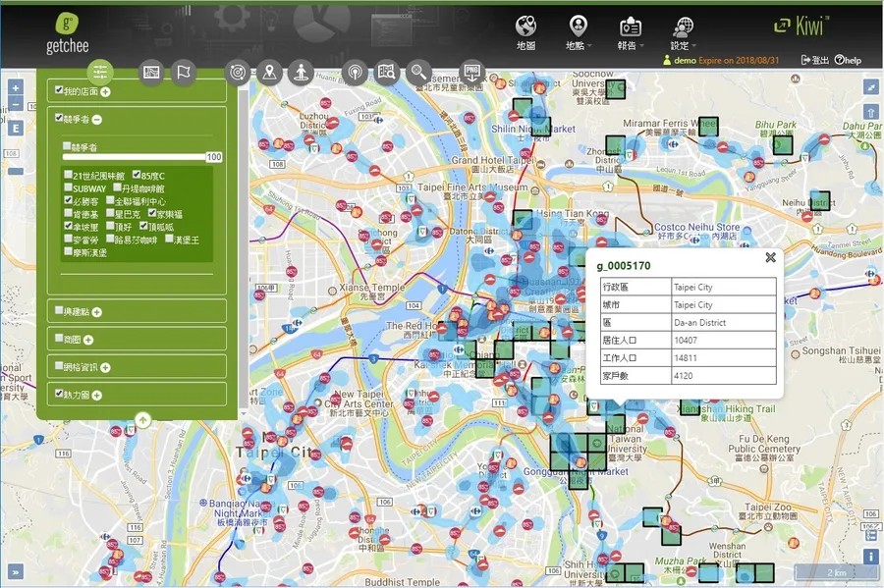The height and width of the screenshot is (588, 884).
Task: Enable the 摩斯漢堡 checkbox
Action: [x=68, y=251]
